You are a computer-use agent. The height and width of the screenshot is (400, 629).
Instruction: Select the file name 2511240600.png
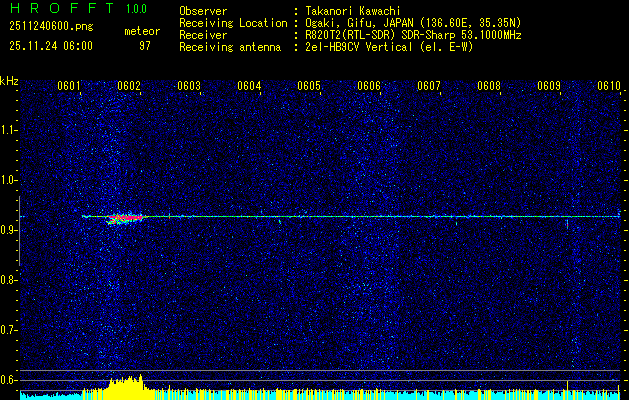(51, 27)
